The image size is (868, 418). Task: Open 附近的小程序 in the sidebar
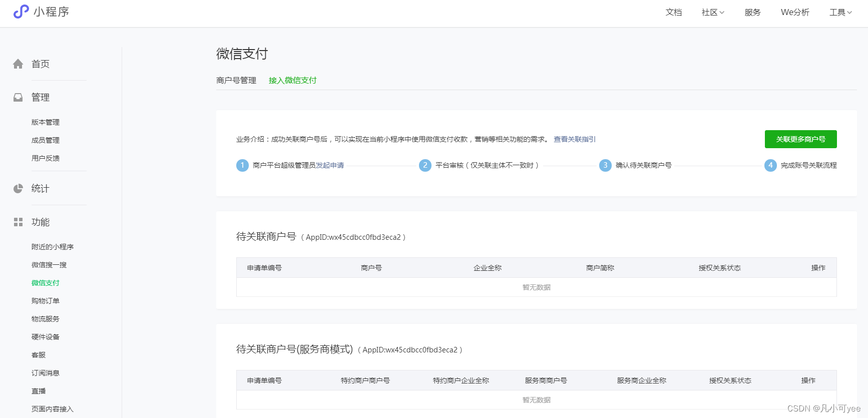point(53,247)
